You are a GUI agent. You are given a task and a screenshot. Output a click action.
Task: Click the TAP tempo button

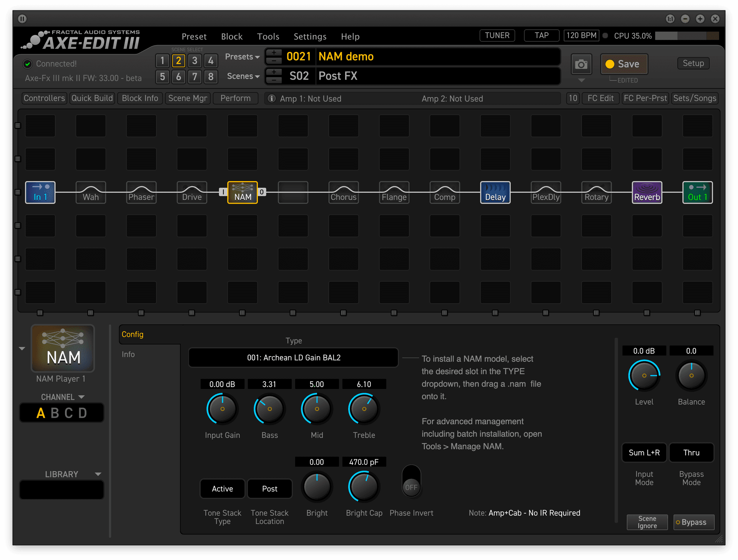pyautogui.click(x=542, y=35)
